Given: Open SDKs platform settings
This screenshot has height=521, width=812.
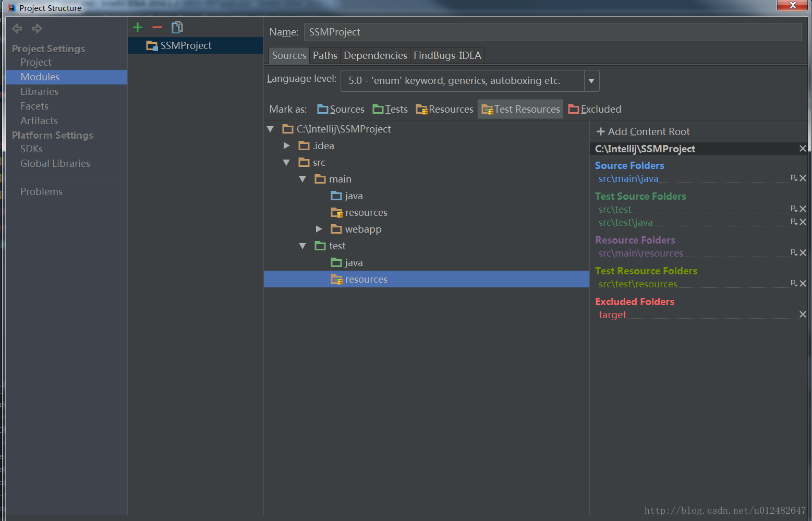Looking at the screenshot, I should (x=31, y=149).
